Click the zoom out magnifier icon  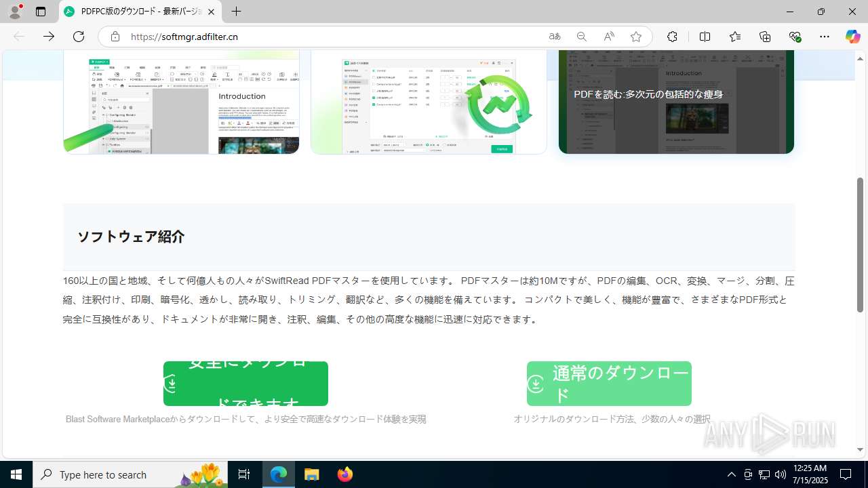click(582, 37)
